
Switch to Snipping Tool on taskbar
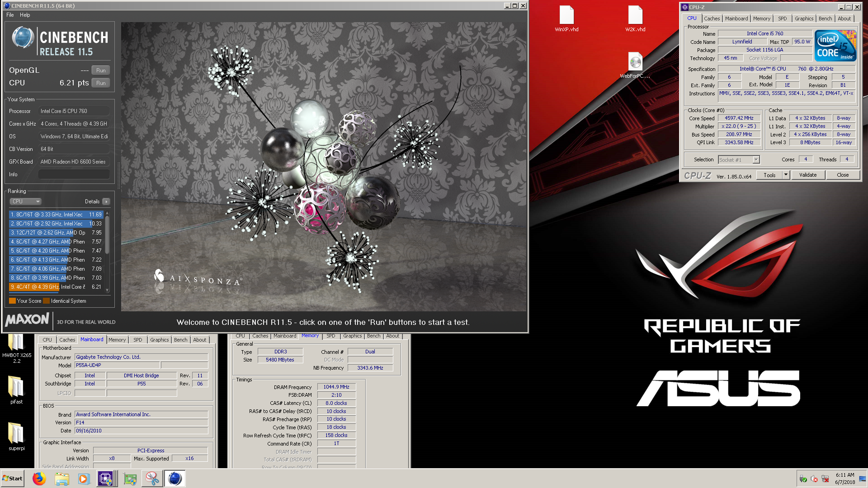[152, 479]
